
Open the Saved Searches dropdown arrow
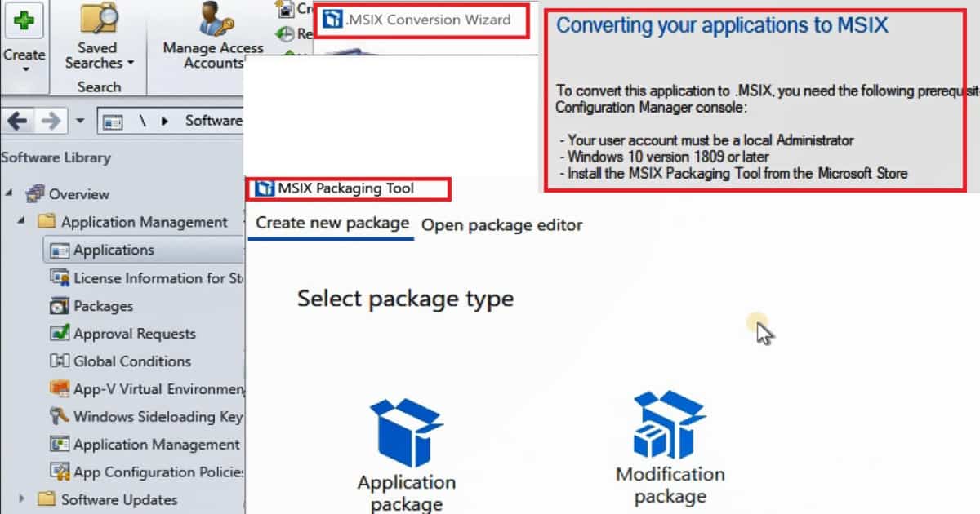point(131,64)
